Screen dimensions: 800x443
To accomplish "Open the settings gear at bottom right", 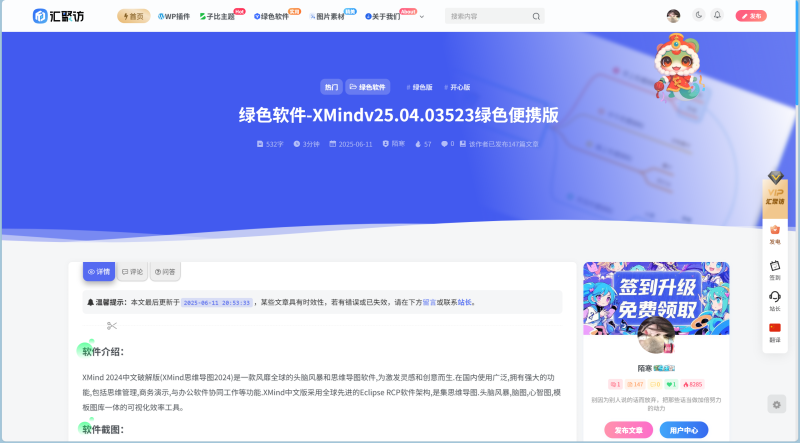I will [776, 404].
